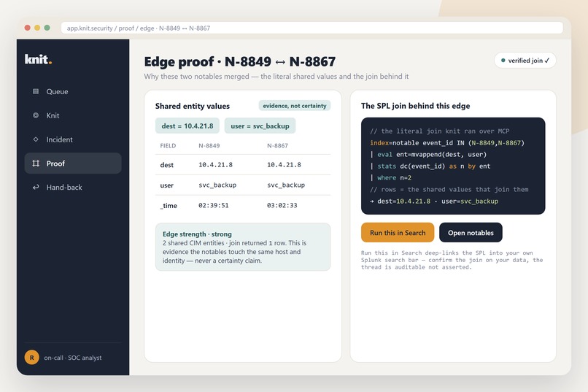Click the yellow window minimize dot

pyautogui.click(x=37, y=28)
